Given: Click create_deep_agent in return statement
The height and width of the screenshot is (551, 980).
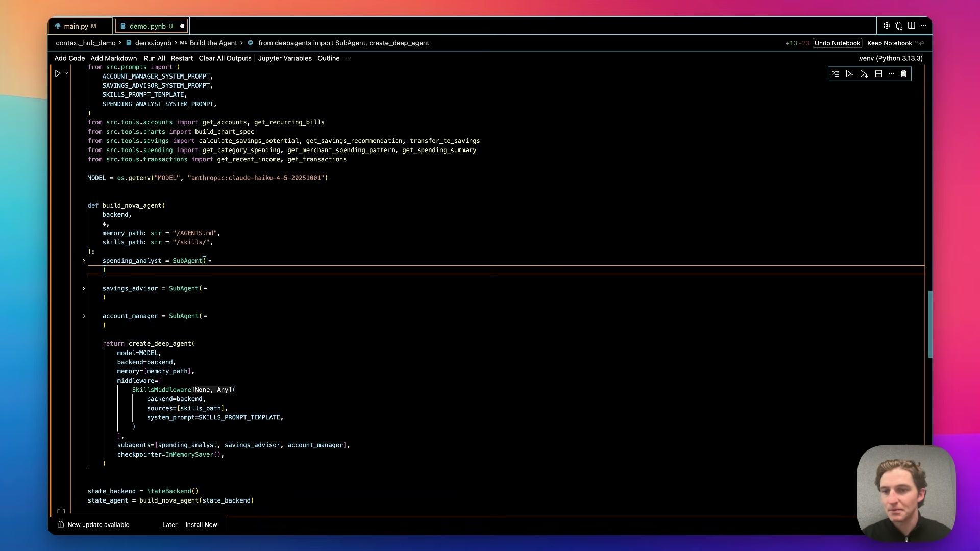Looking at the screenshot, I should (160, 344).
